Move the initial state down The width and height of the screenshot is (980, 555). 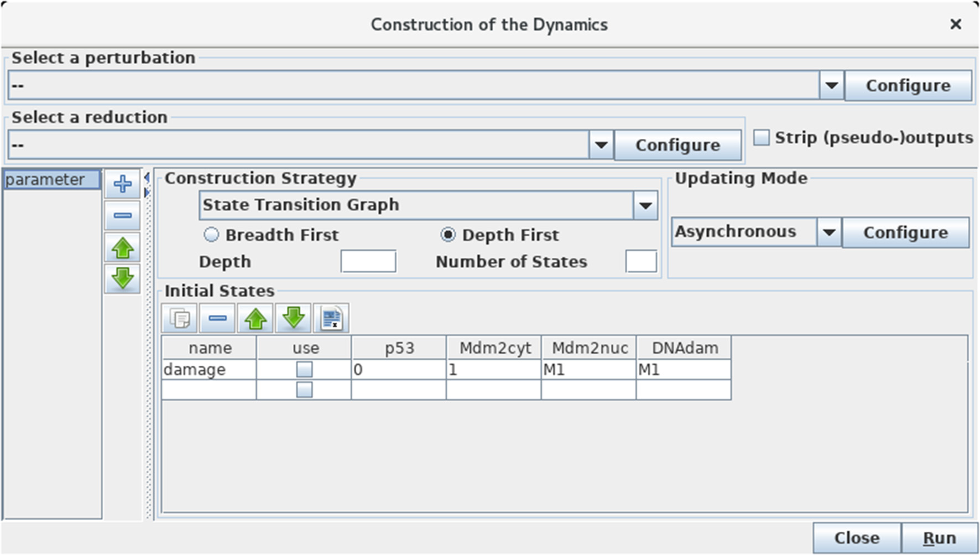[293, 318]
